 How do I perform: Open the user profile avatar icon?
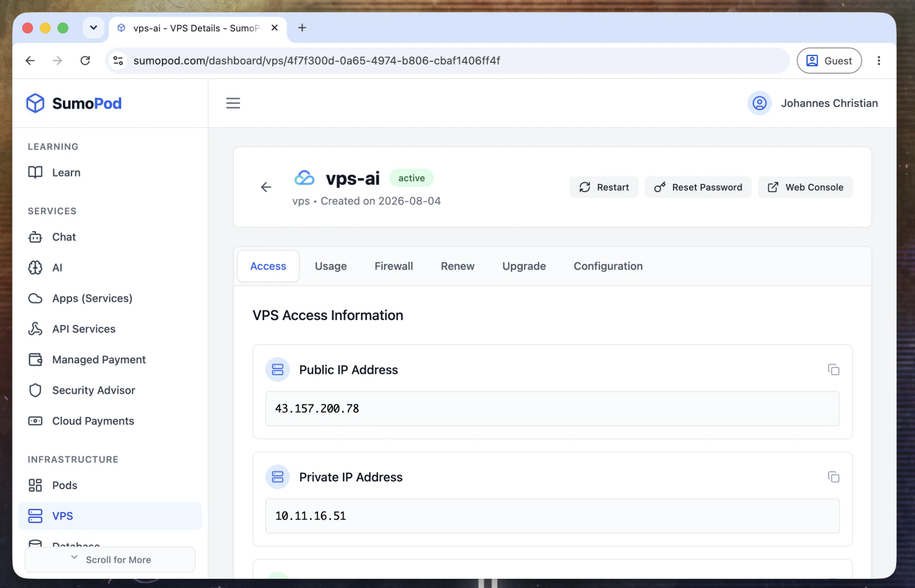pos(759,103)
